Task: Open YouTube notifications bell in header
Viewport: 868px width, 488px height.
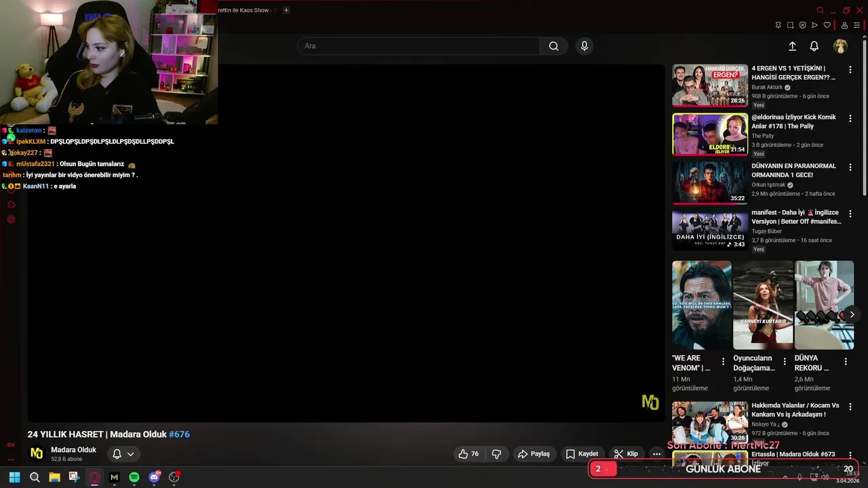Action: [814, 46]
